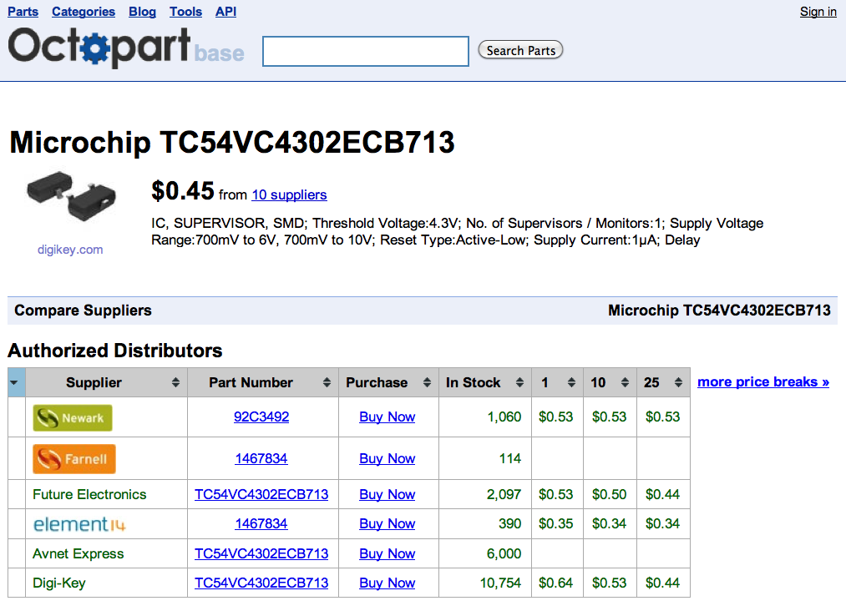The height and width of the screenshot is (616, 846).
Task: Open Newark part number 92C3492
Action: pyautogui.click(x=261, y=417)
